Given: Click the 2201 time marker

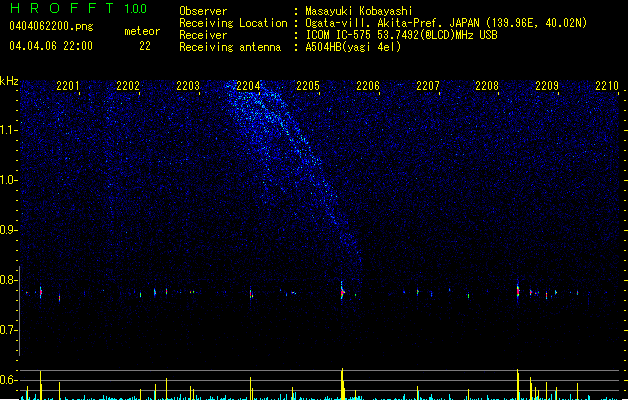Looking at the screenshot, I should [x=68, y=86].
